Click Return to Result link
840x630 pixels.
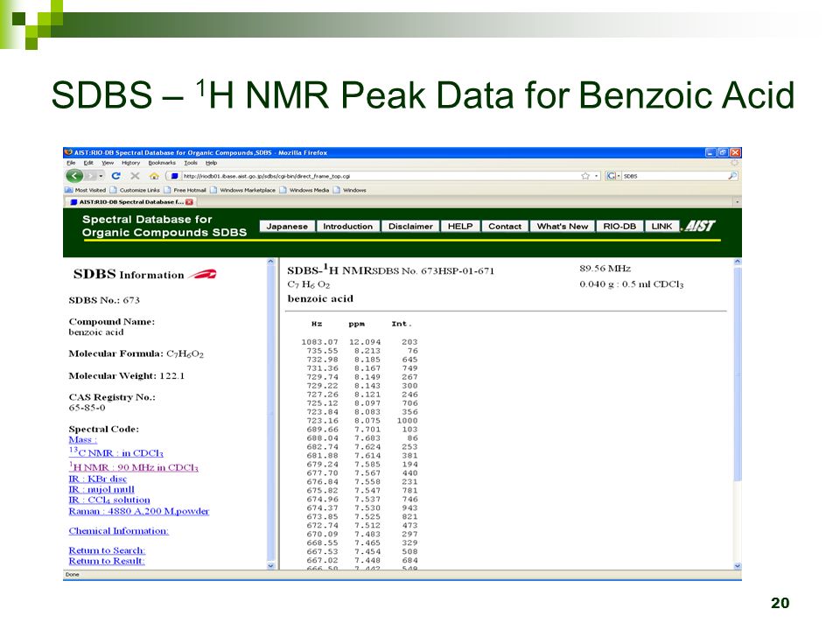(107, 561)
